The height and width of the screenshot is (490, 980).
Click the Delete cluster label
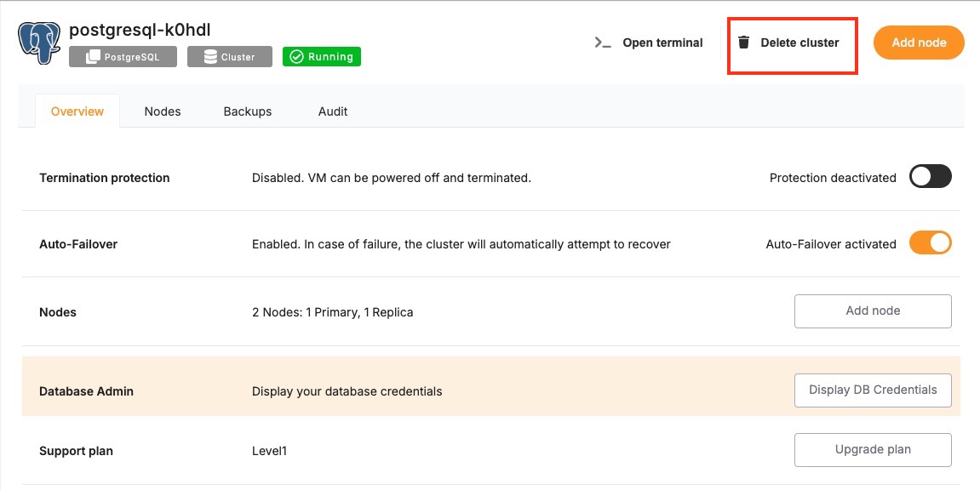(799, 43)
